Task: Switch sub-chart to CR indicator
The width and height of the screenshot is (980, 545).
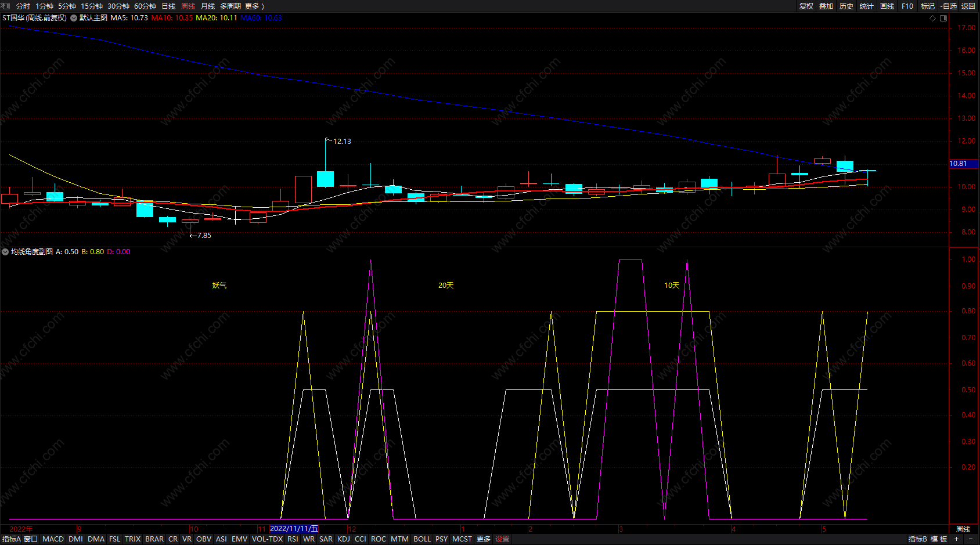Action: click(173, 539)
